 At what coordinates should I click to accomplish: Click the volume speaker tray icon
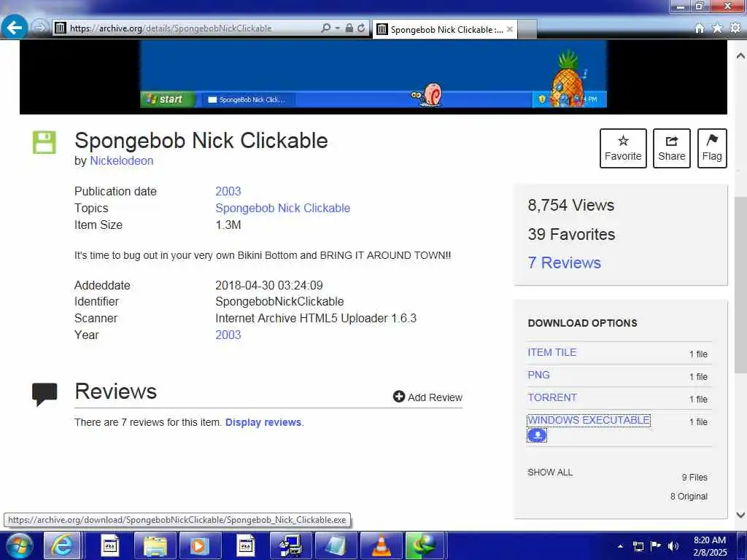pos(673,546)
